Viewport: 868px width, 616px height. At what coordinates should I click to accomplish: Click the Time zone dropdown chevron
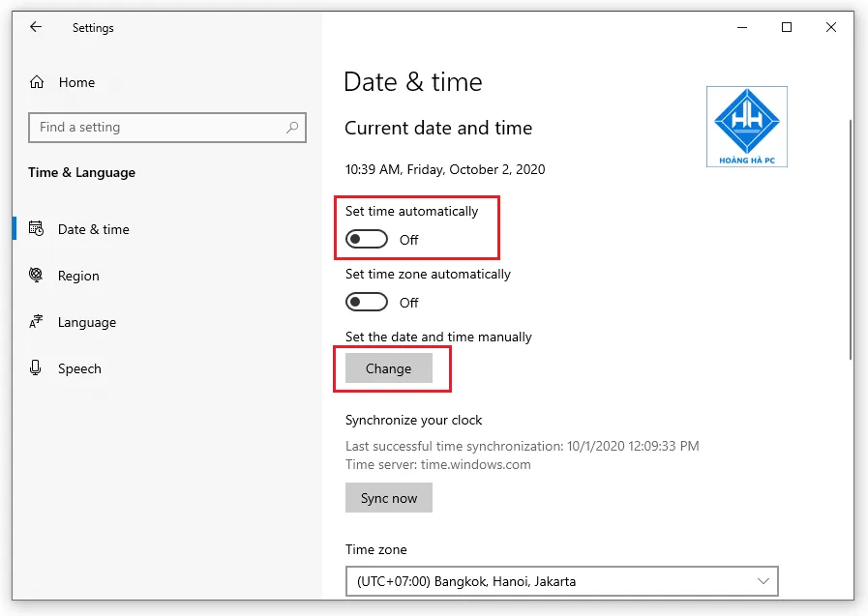[x=763, y=581]
